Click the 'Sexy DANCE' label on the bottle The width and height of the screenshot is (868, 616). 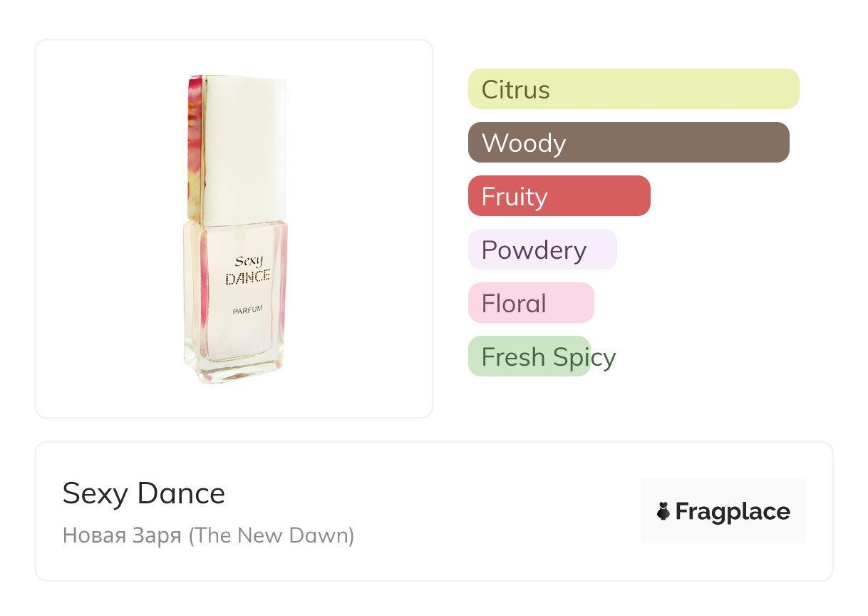coord(247,271)
